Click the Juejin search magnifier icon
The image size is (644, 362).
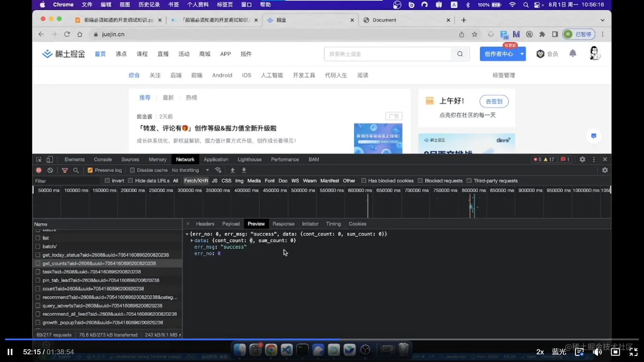(460, 54)
